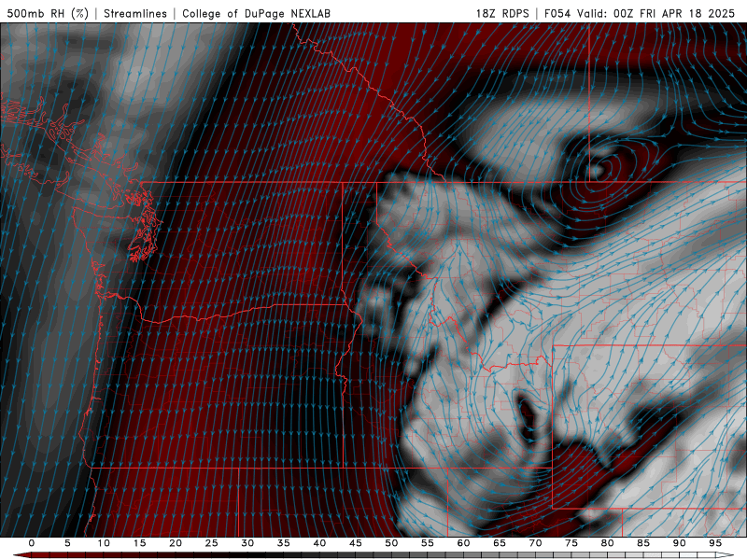The height and width of the screenshot is (560, 747).
Task: Click the colorbar label "30"
Action: tap(247, 543)
